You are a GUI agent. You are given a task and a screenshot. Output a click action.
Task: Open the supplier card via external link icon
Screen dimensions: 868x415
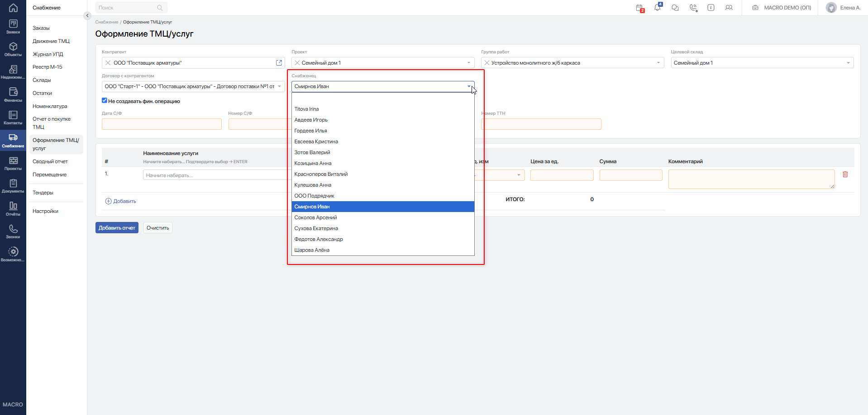pos(279,63)
